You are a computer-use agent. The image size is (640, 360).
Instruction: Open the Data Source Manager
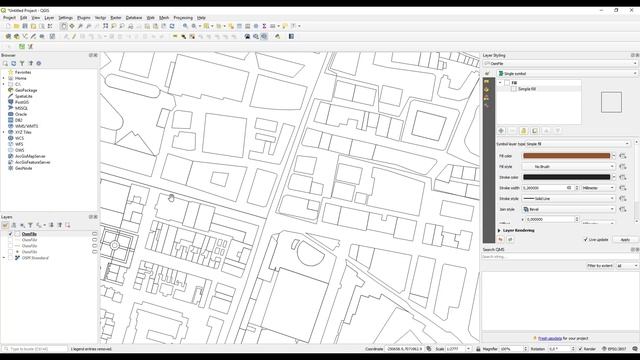[x=8, y=37]
